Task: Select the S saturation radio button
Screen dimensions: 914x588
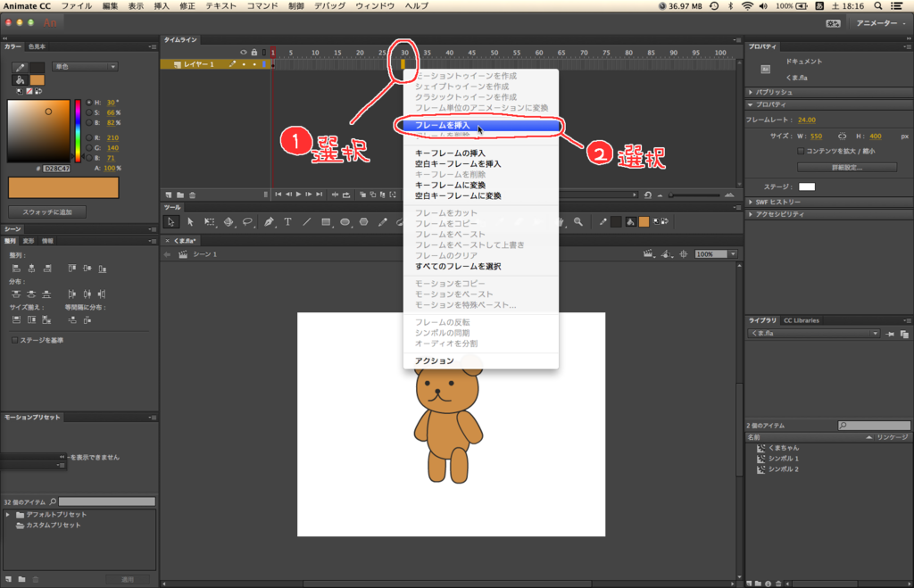Action: click(88, 112)
